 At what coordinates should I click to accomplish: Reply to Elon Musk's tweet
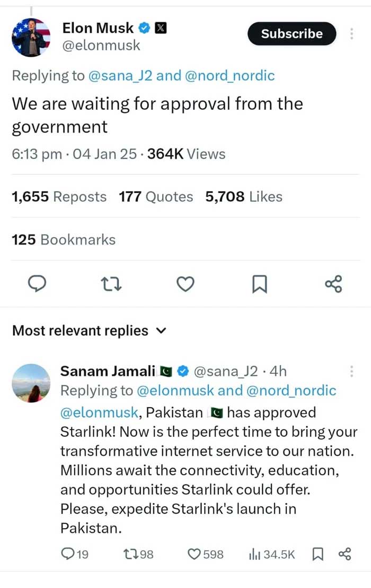pyautogui.click(x=36, y=285)
